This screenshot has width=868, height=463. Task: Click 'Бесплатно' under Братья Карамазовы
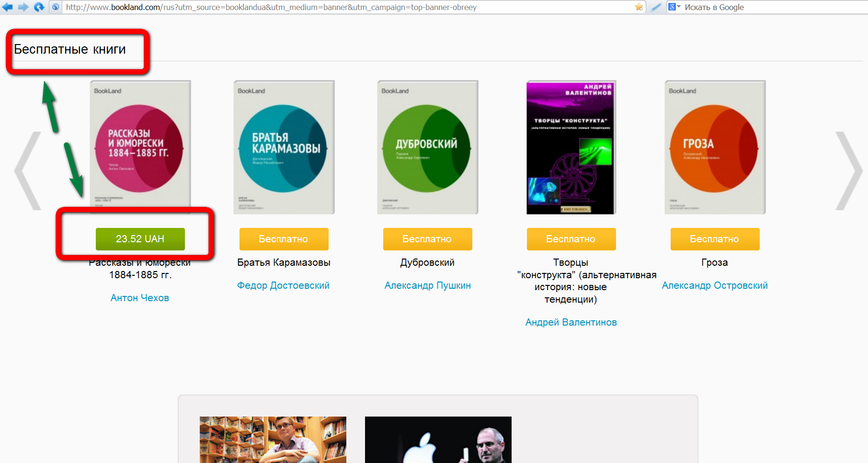point(284,239)
